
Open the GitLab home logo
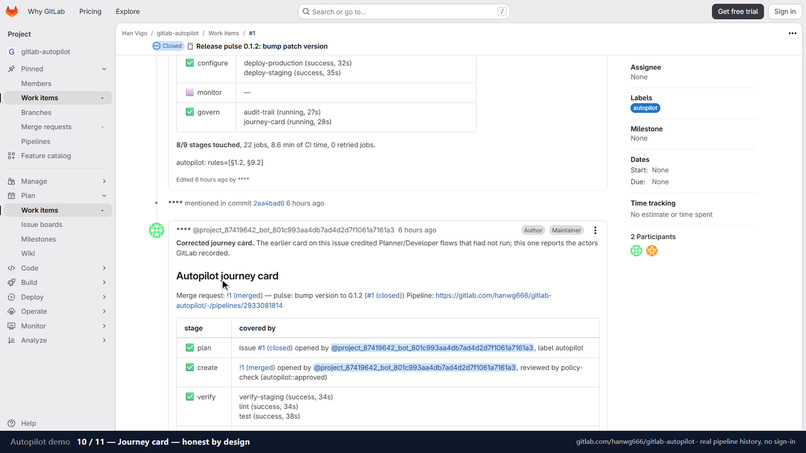tap(12, 11)
